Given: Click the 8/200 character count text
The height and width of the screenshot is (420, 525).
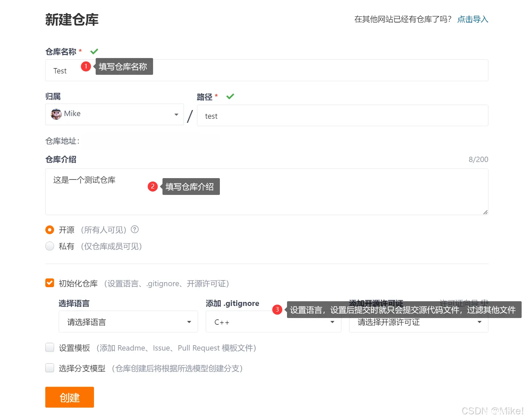Looking at the screenshot, I should (x=478, y=159).
